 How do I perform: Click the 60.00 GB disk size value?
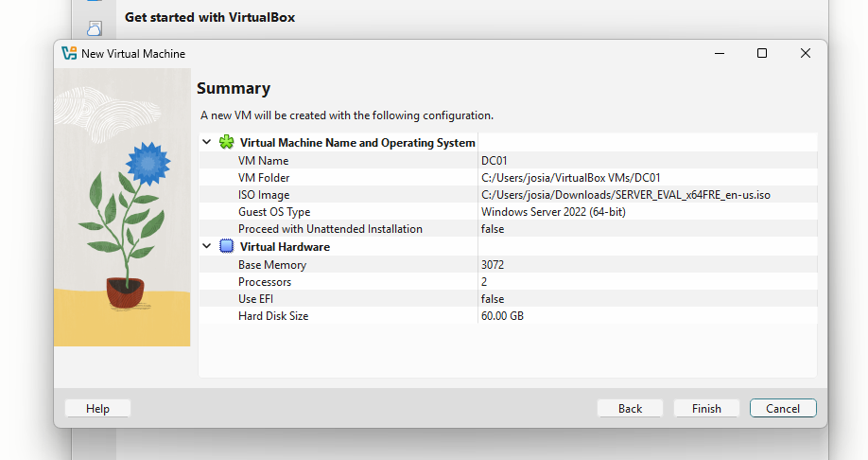[503, 316]
